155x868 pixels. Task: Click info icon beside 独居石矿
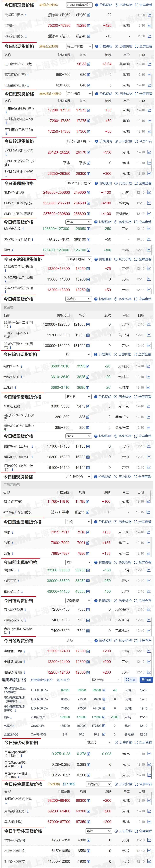pyautogui.click(x=19, y=581)
